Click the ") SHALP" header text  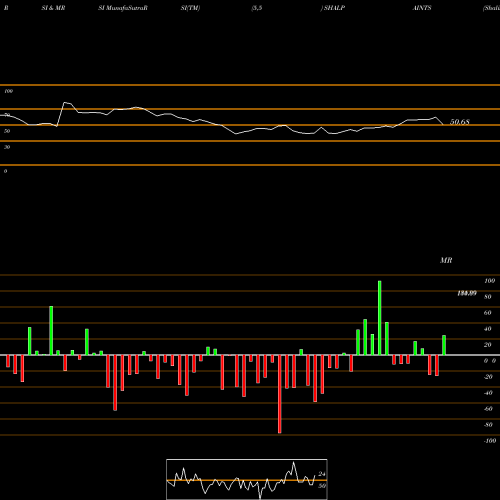(x=332, y=8)
